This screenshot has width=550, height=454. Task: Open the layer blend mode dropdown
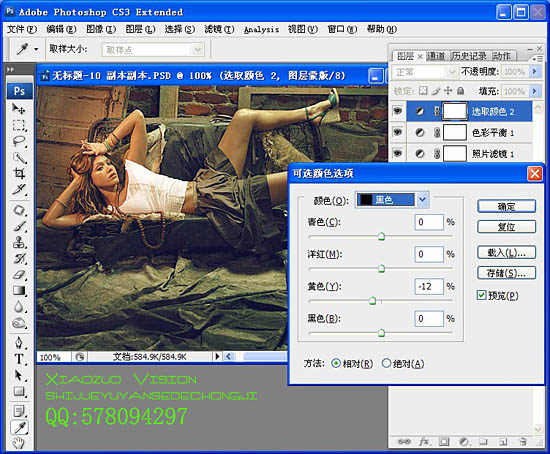[x=424, y=72]
